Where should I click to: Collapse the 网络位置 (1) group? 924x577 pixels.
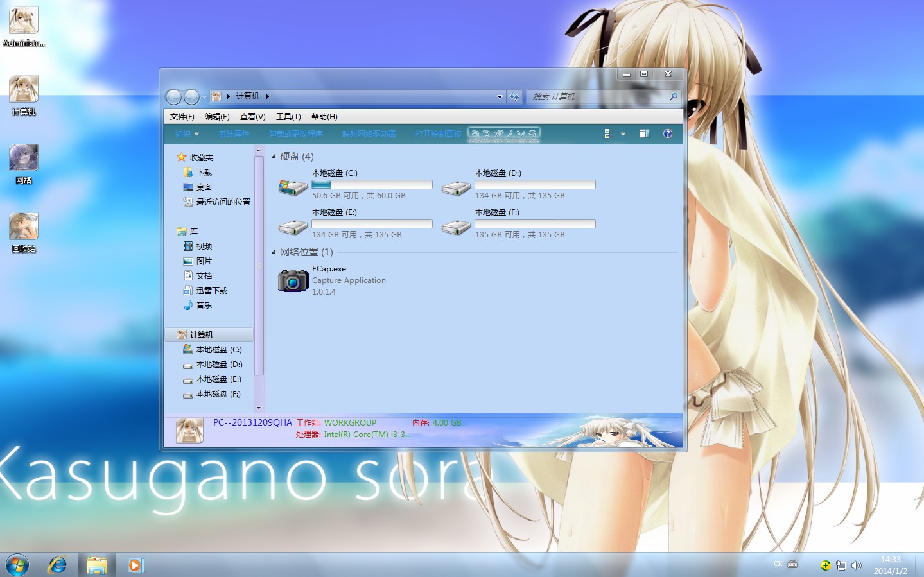pyautogui.click(x=274, y=252)
